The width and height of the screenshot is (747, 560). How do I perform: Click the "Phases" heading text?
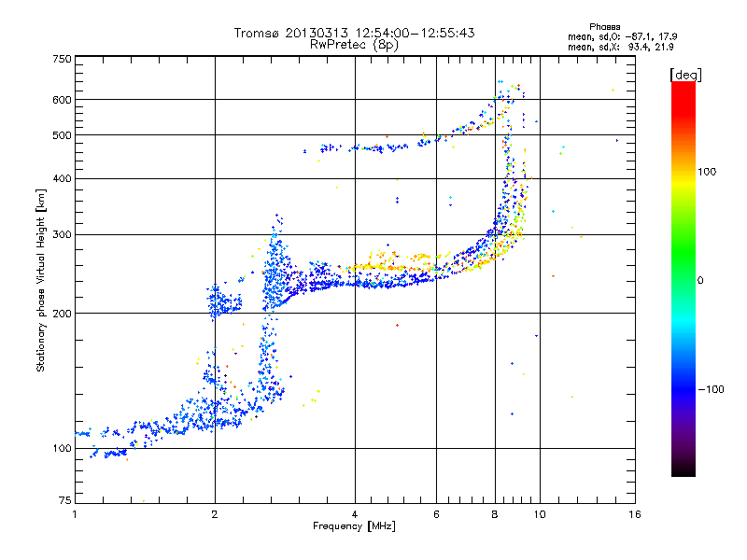(x=604, y=27)
